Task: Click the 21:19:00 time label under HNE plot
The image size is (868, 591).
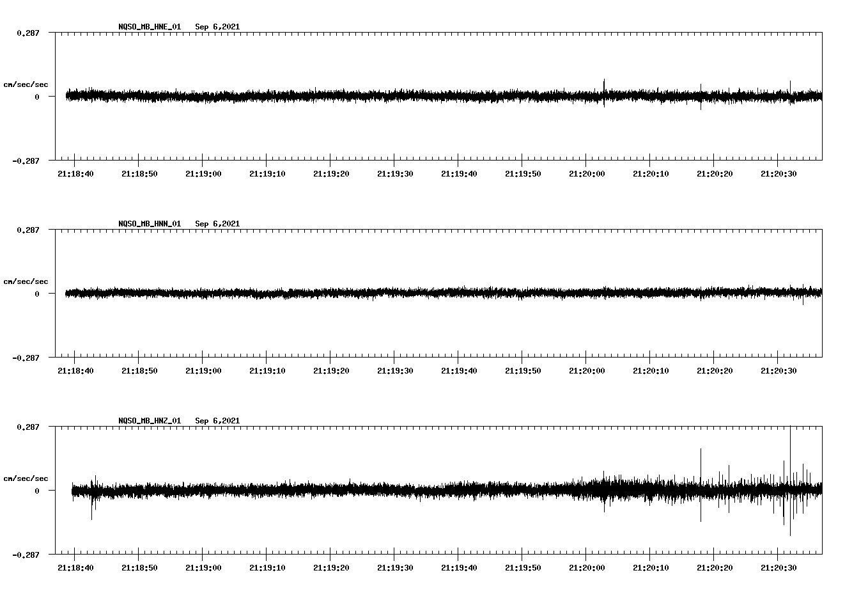Action: (203, 173)
